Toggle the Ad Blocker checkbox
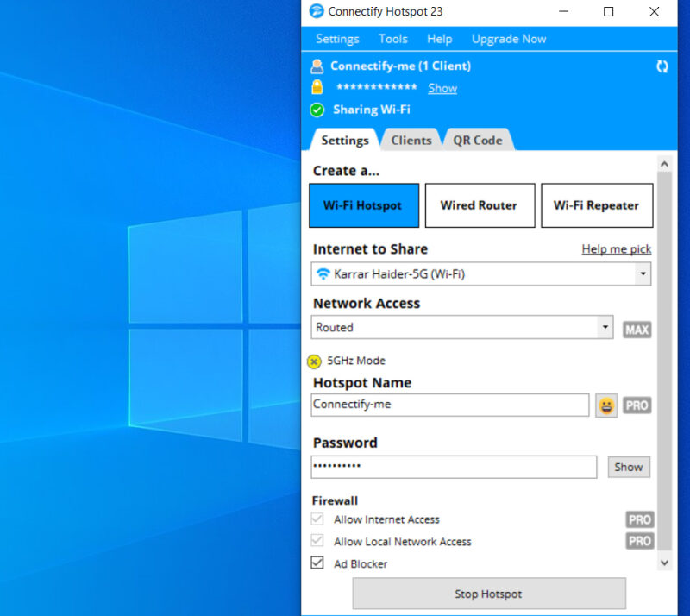The width and height of the screenshot is (690, 616). pos(317,563)
